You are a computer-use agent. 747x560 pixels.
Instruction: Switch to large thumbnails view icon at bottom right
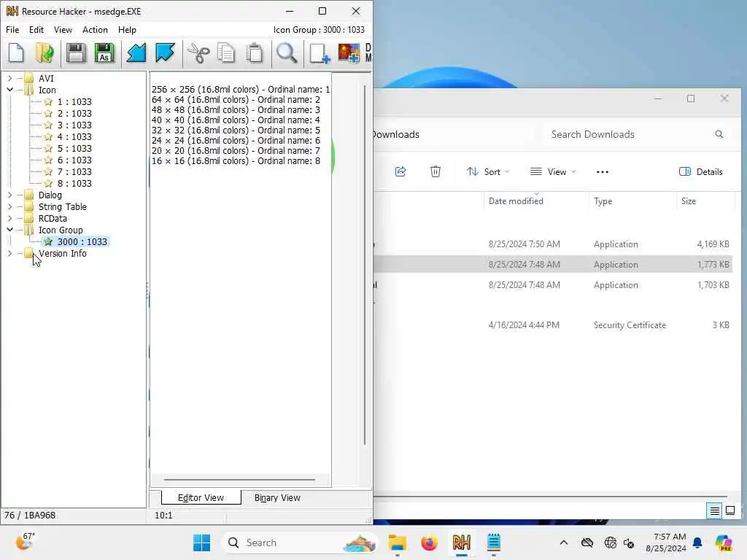(730, 511)
